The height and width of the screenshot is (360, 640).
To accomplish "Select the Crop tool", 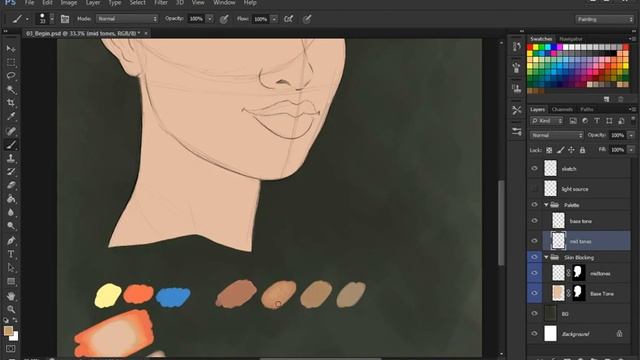I will click(x=11, y=103).
